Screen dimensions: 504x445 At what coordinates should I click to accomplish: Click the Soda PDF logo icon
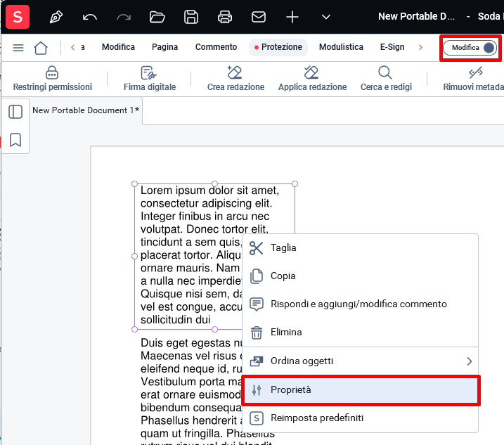(x=18, y=17)
